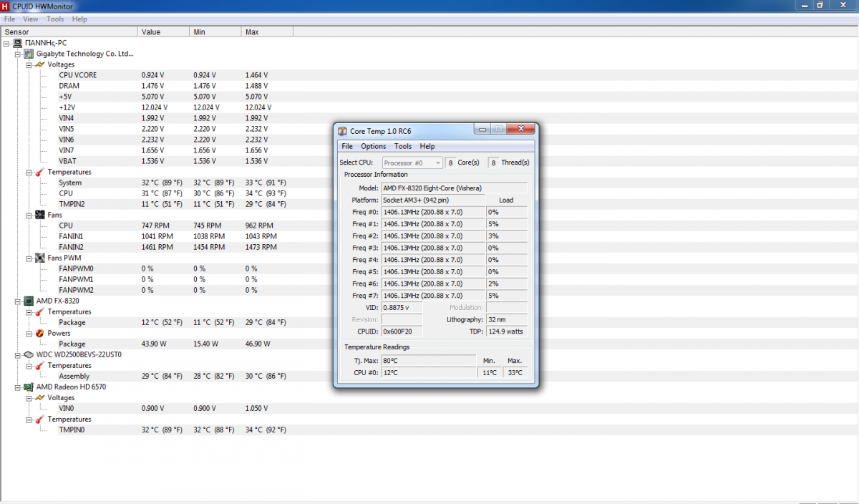
Task: Open HWMonitor Tools menu
Action: (x=55, y=19)
